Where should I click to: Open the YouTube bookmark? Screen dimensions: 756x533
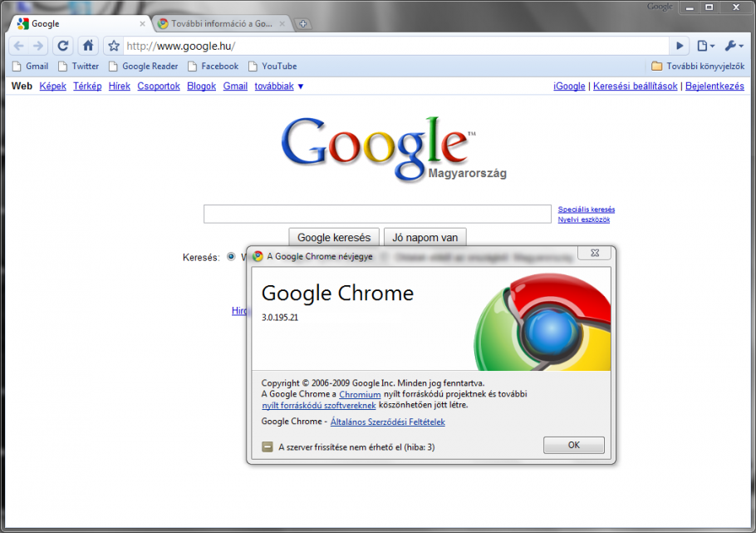(x=272, y=67)
